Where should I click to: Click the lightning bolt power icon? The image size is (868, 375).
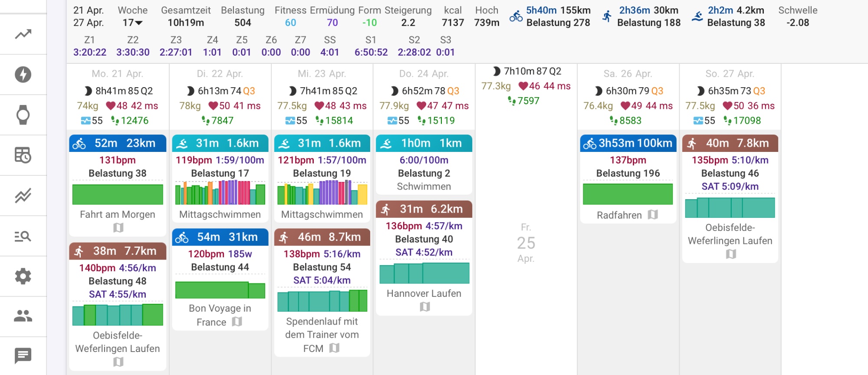point(23,75)
